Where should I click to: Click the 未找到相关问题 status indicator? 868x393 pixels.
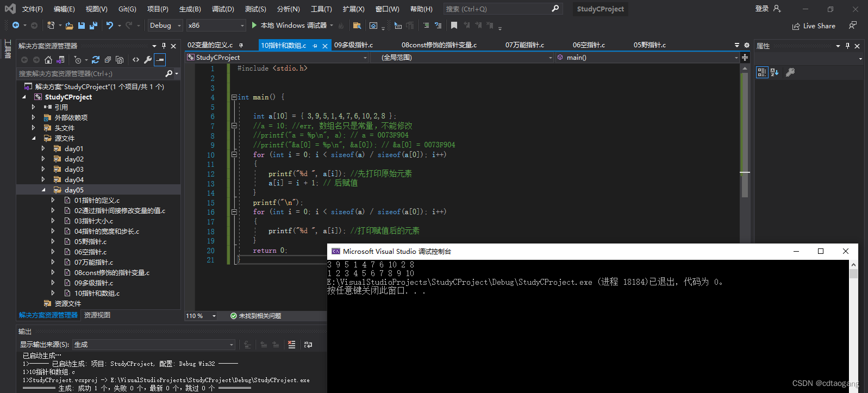pos(255,316)
